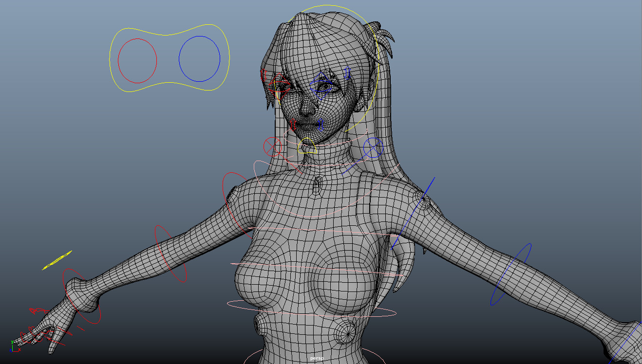Select the small blue control in the hair
This screenshot has width=642, height=364.
347,73
